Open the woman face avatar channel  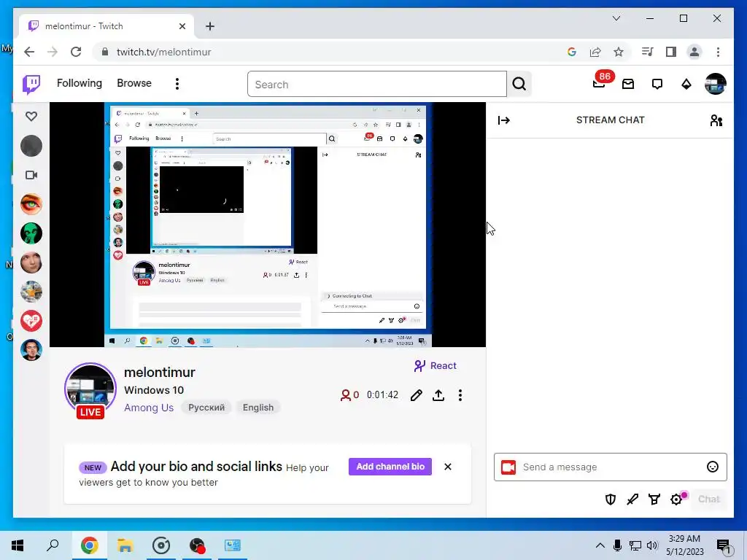31,262
